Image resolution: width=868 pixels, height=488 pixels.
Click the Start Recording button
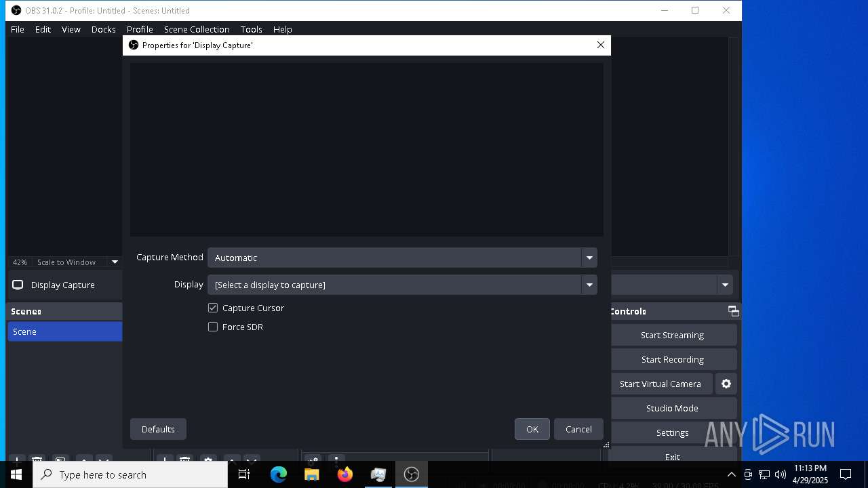(x=673, y=359)
